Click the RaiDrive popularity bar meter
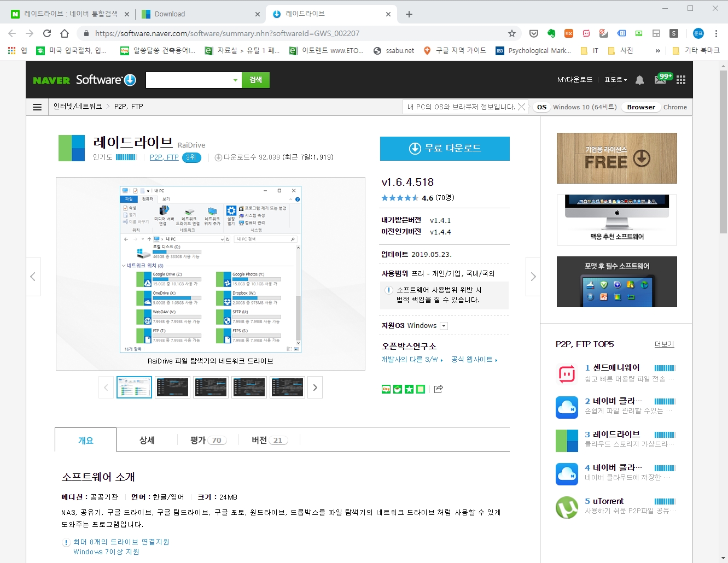This screenshot has height=563, width=728. (x=126, y=157)
